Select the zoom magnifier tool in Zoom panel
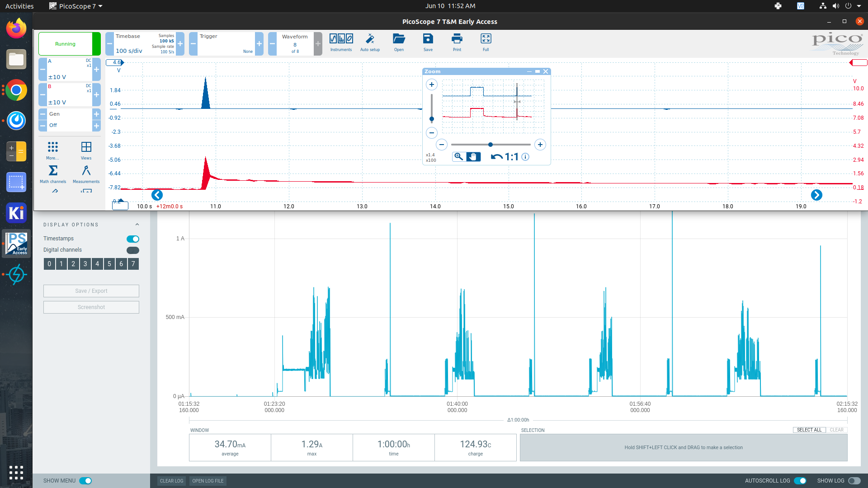868x488 pixels. coord(459,157)
